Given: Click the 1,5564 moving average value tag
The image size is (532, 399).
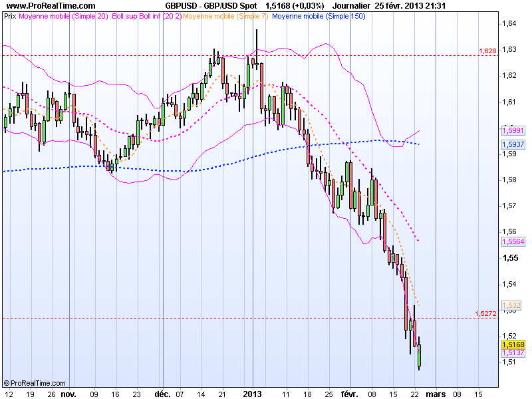Looking at the screenshot, I should 513,241.
